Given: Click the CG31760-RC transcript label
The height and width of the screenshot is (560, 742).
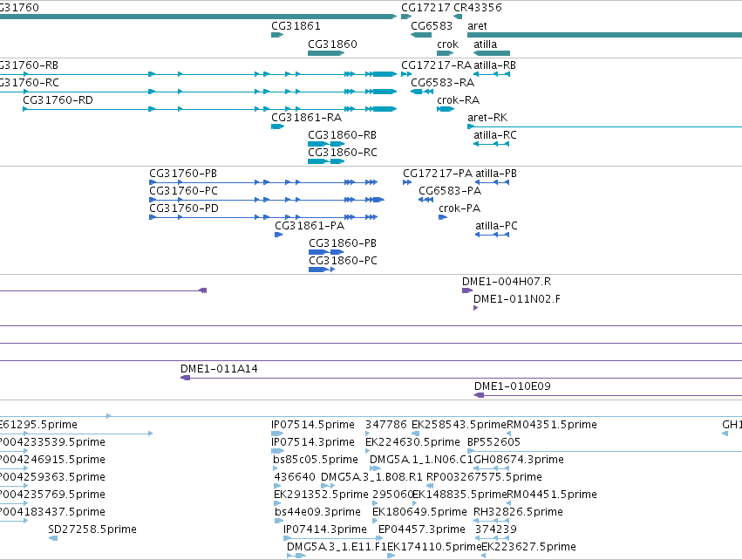Looking at the screenshot, I should click(30, 83).
